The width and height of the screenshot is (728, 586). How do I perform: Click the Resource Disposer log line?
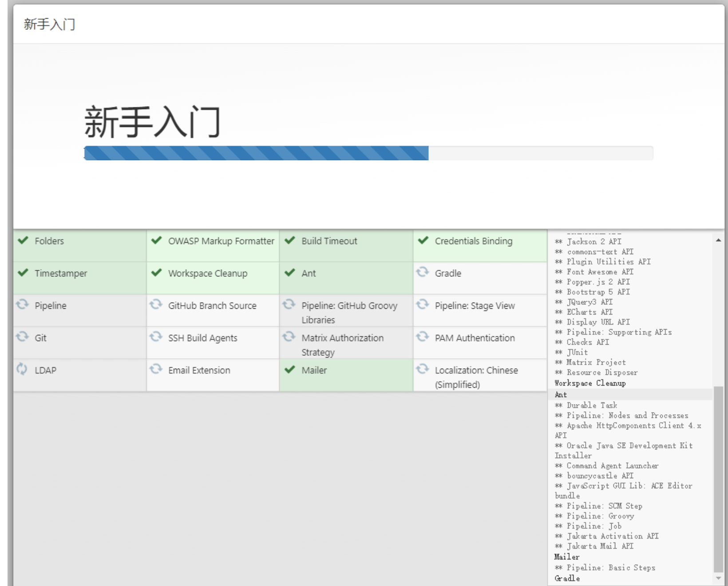[x=596, y=373]
